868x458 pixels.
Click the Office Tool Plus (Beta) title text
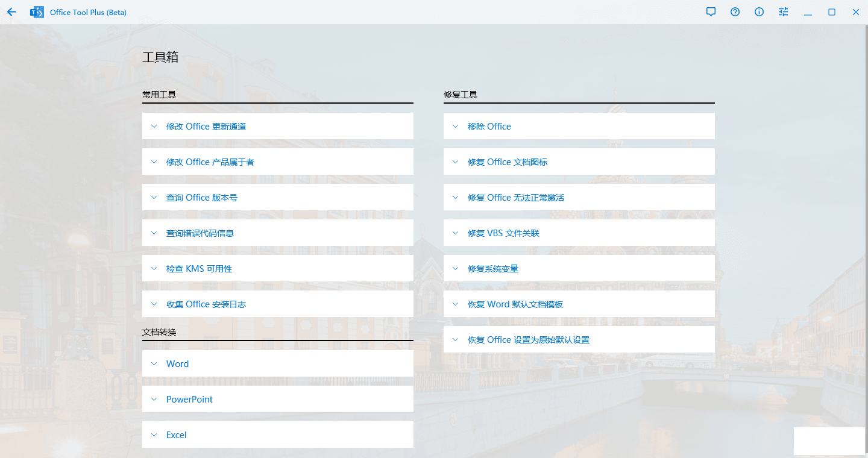[x=88, y=12]
